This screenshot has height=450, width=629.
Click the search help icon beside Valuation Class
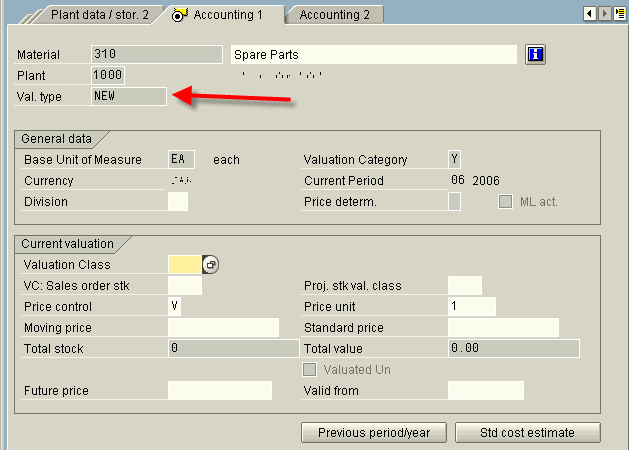click(210, 265)
